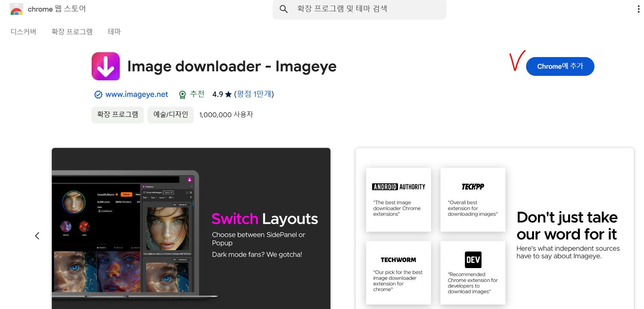This screenshot has width=644, height=309.
Task: Open the 디스커버 tab
Action: point(23,32)
